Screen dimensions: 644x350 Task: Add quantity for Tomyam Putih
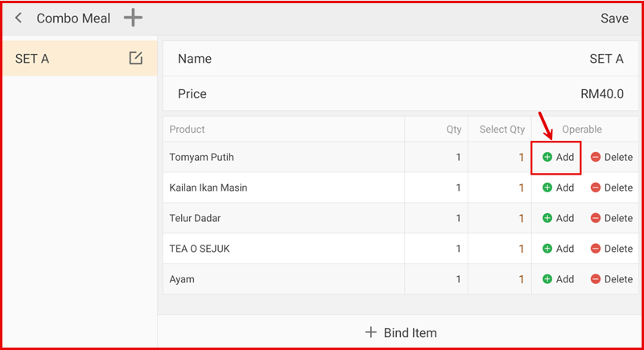(558, 157)
